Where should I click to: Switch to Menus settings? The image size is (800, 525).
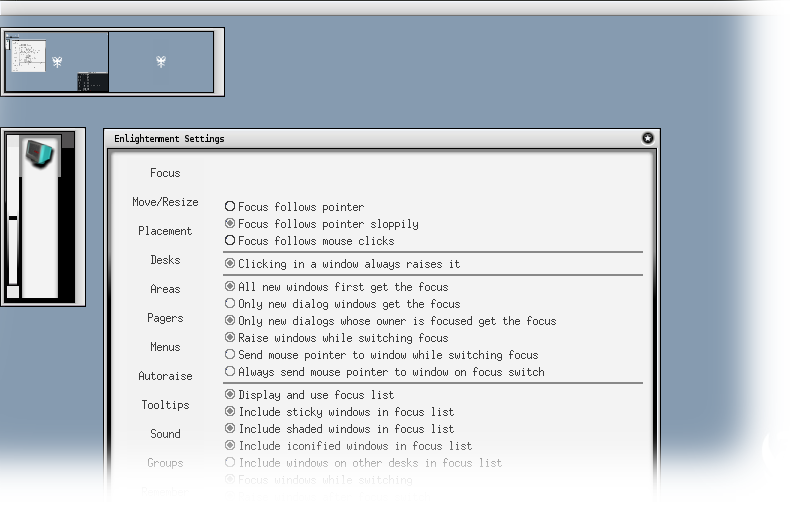coord(165,347)
